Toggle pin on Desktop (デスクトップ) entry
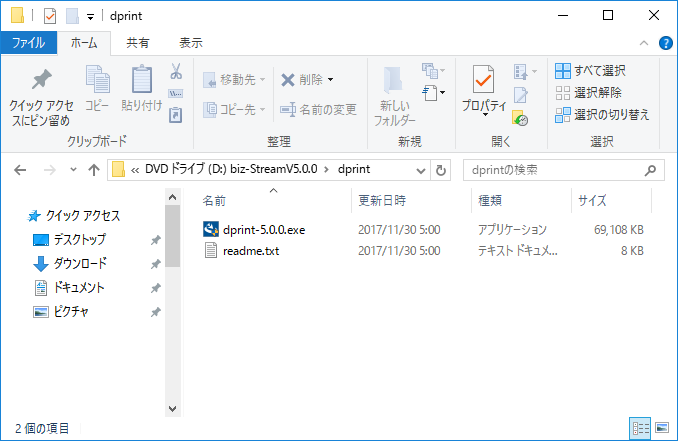Viewport: 678px width, 441px height. click(156, 240)
